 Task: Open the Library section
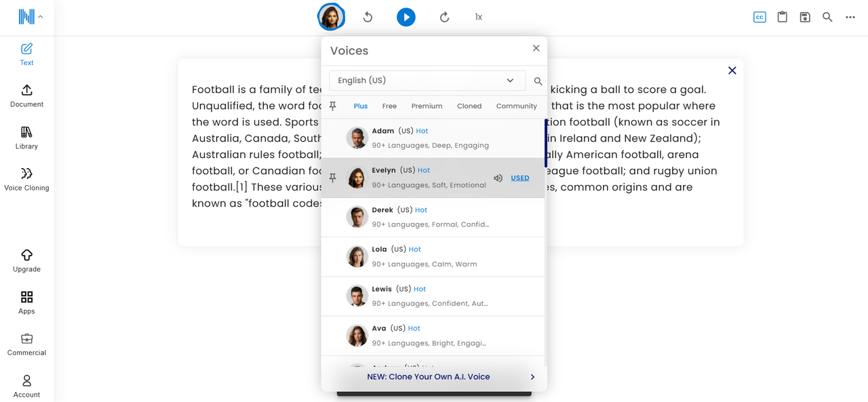click(26, 138)
